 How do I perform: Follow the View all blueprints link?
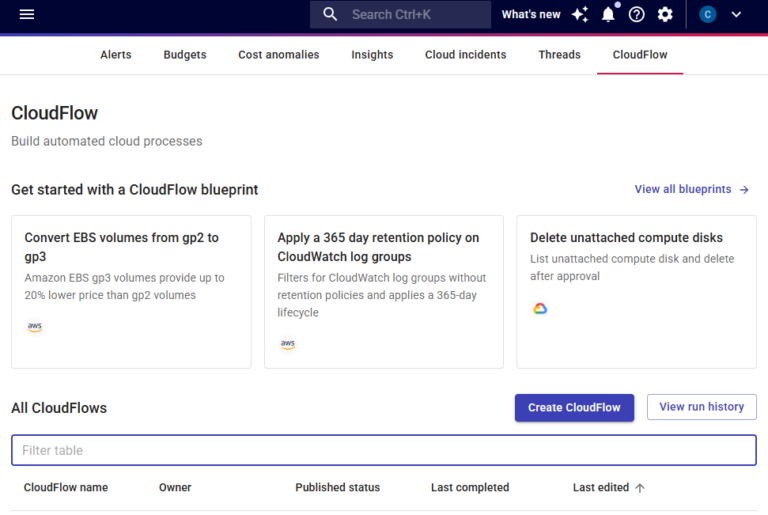tap(691, 189)
